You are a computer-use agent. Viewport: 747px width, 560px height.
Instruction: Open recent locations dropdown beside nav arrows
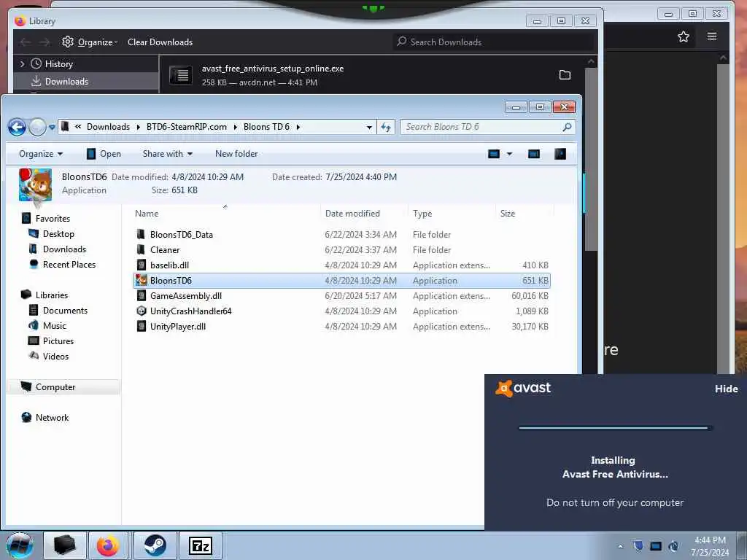(52, 128)
